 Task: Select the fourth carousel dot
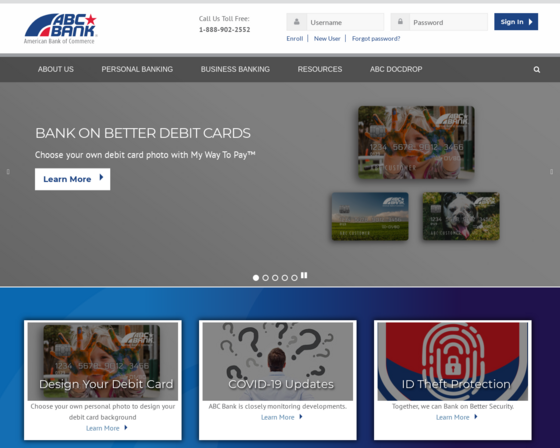click(285, 278)
